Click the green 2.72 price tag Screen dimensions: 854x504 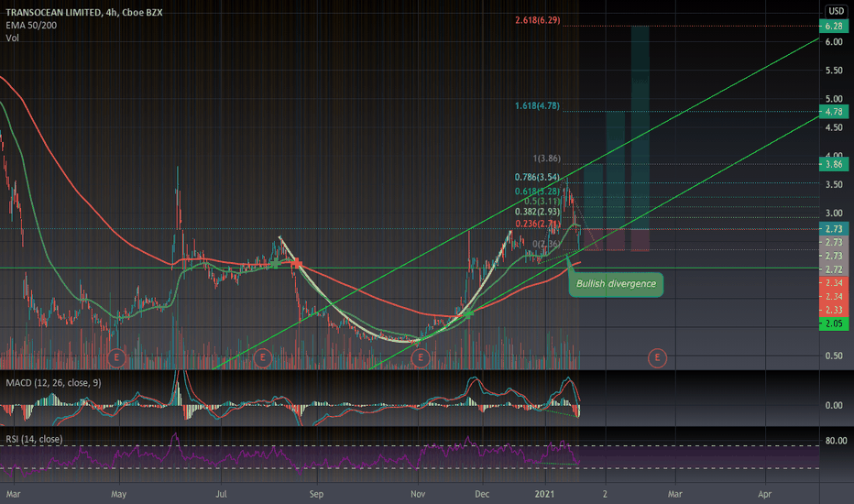(834, 269)
